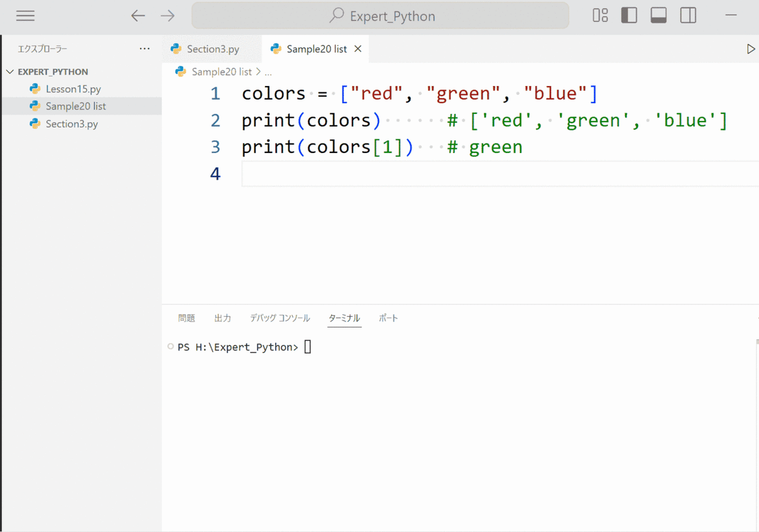Click the comment # green on line 3
The image size is (759, 532).
pos(484,147)
